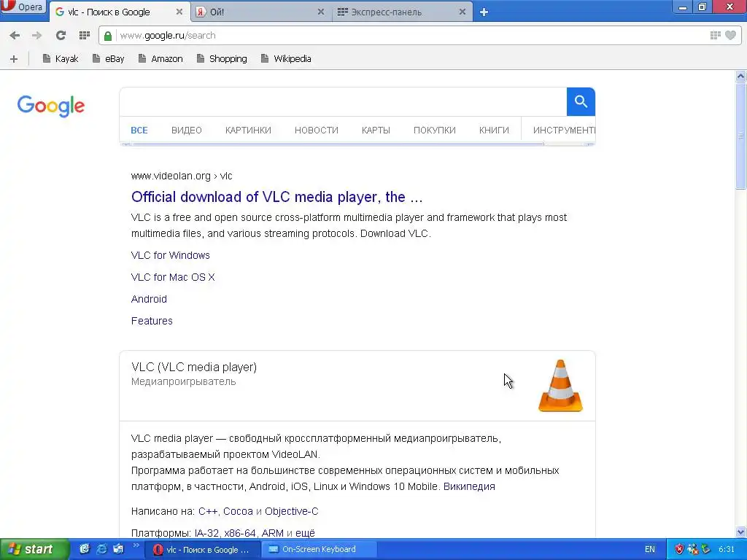The height and width of the screenshot is (560, 747).
Task: Open the 'VLC for Windows' sitelink
Action: 170,255
